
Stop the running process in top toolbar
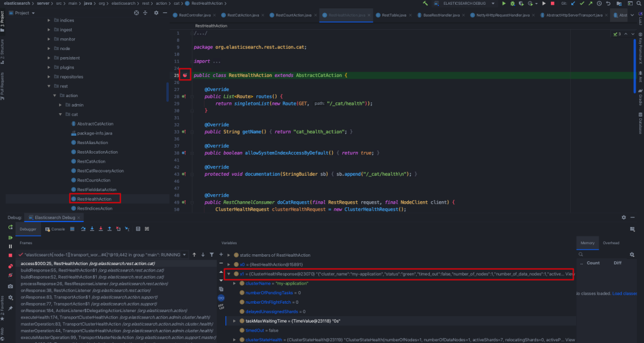click(552, 4)
